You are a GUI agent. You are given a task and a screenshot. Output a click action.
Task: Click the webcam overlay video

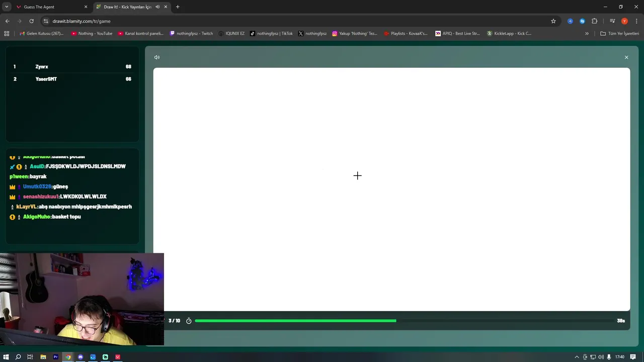pyautogui.click(x=82, y=299)
